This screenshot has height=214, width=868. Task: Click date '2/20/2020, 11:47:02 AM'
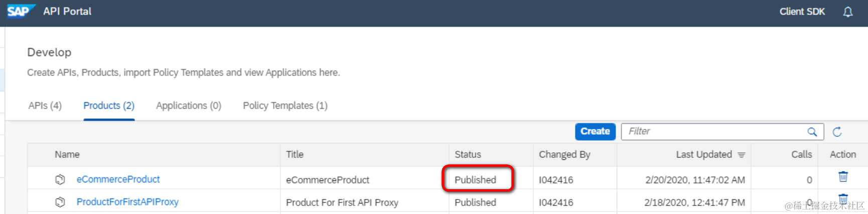click(x=695, y=180)
